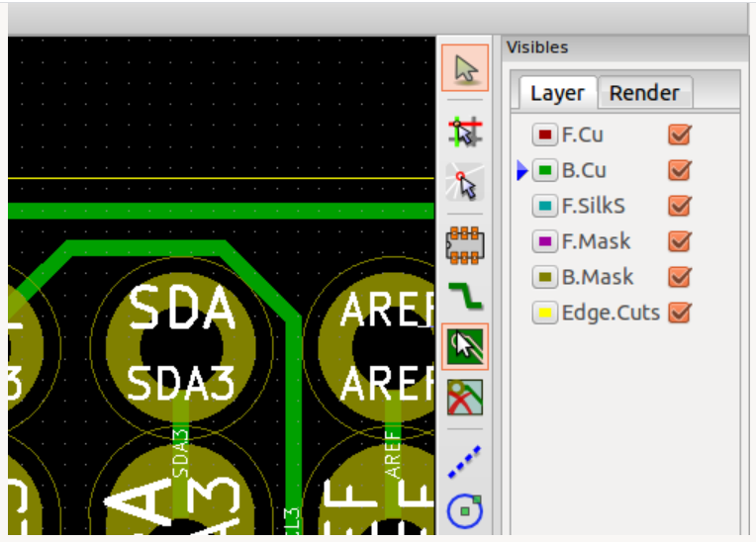Image resolution: width=756 pixels, height=542 pixels.
Task: Activate the highlight net tool
Action: (x=465, y=131)
